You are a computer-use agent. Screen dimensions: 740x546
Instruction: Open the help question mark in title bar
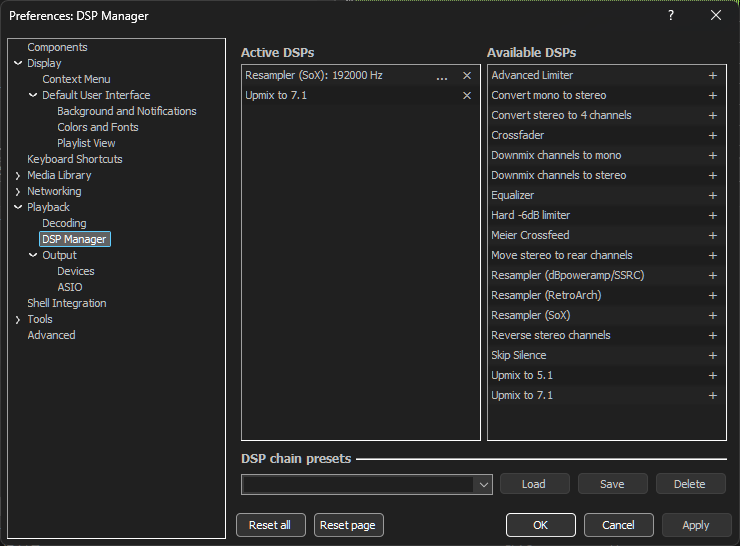click(671, 16)
